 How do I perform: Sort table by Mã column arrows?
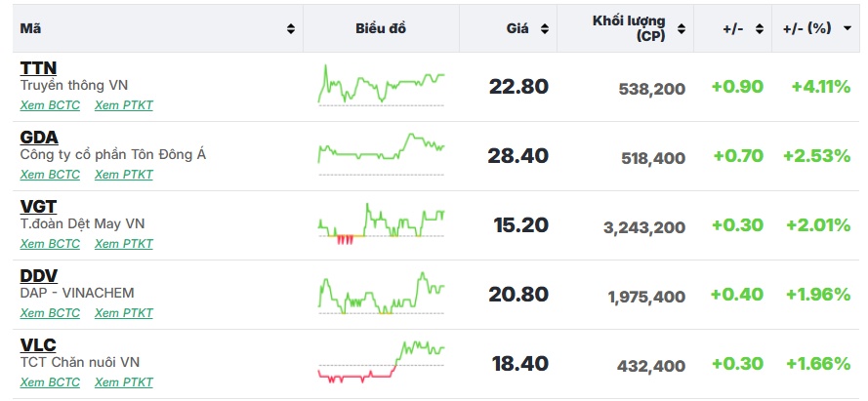tap(291, 29)
